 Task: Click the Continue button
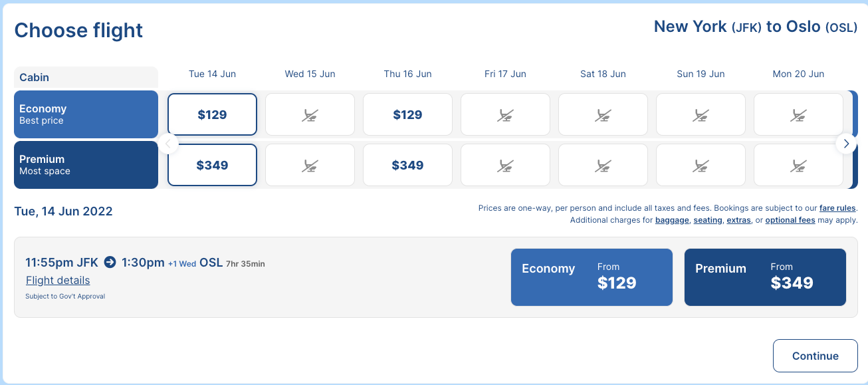pyautogui.click(x=815, y=356)
